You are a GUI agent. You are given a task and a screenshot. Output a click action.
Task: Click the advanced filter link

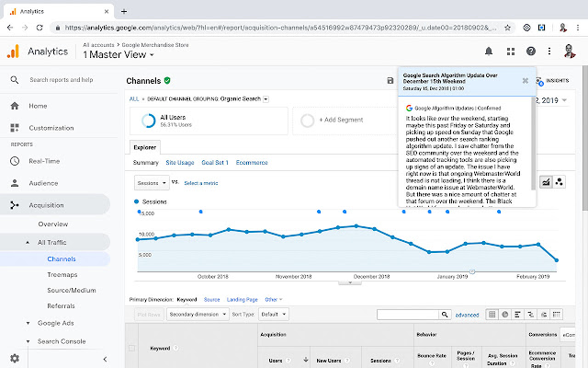[x=467, y=315]
